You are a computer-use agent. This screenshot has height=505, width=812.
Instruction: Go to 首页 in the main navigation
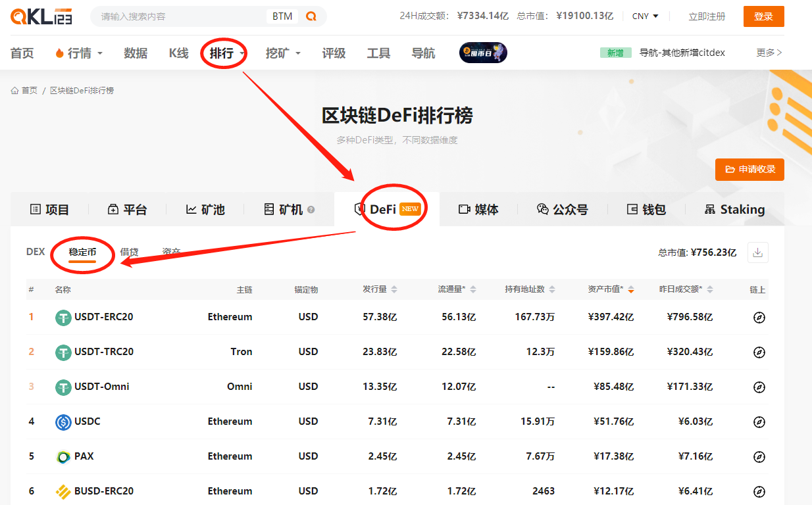[22, 53]
